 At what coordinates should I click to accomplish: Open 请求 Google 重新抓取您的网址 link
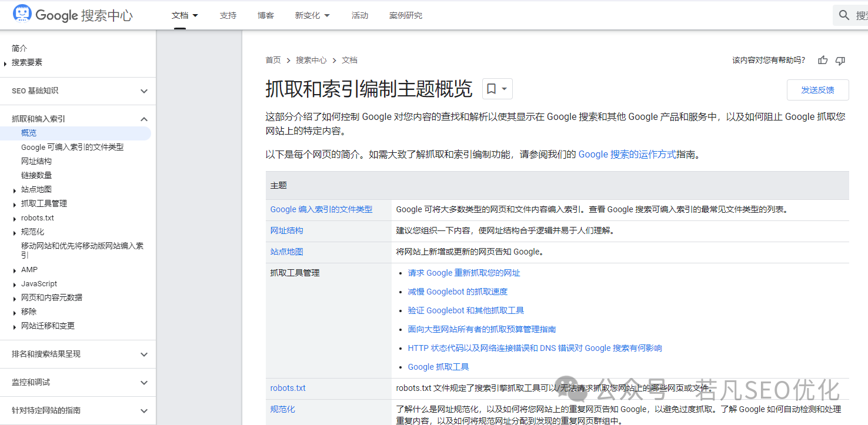pyautogui.click(x=464, y=273)
